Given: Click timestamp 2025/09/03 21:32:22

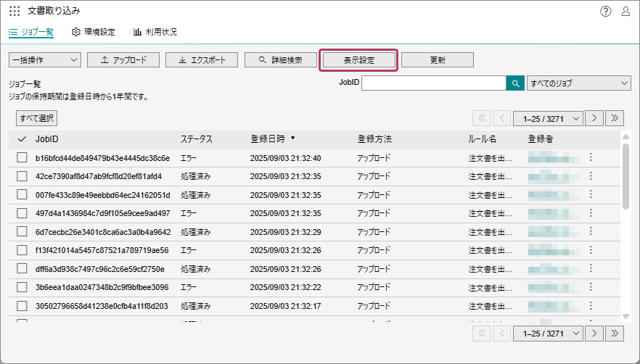Looking at the screenshot, I should pos(285,287).
